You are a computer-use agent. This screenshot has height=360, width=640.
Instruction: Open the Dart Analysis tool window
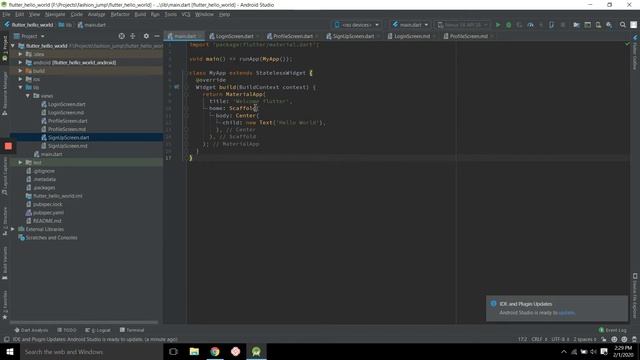tap(31, 330)
